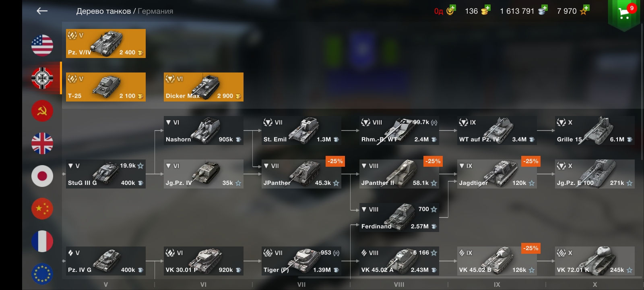Open the Grille 15 tank
Viewport: 644px width, 290px height.
click(x=595, y=130)
